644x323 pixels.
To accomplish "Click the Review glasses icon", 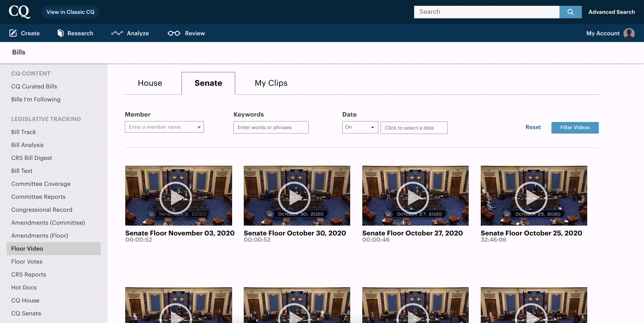I will tap(174, 33).
